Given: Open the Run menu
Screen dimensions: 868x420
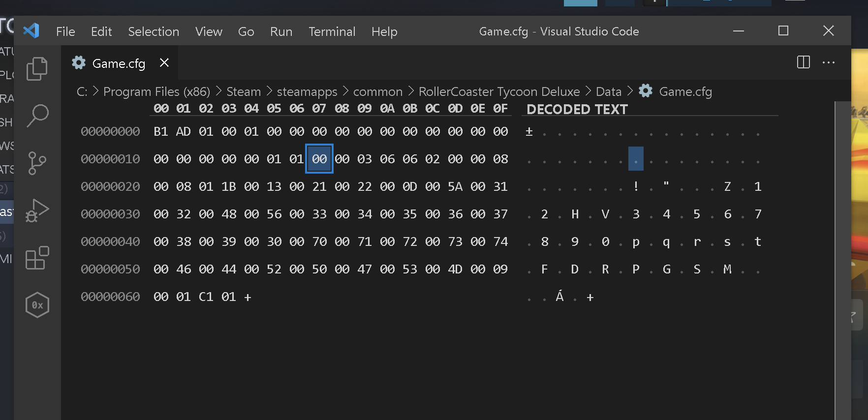Looking at the screenshot, I should coord(281,31).
